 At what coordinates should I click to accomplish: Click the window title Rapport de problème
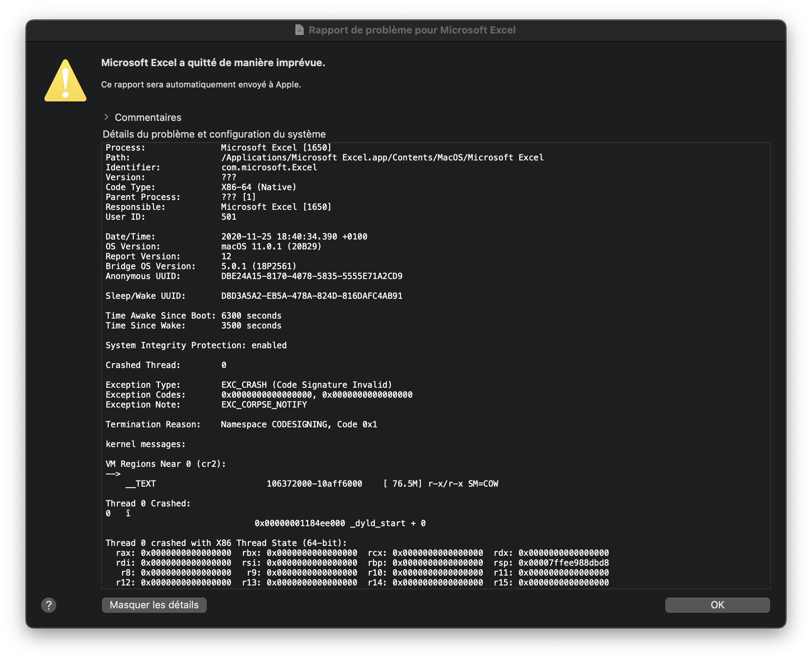point(412,30)
